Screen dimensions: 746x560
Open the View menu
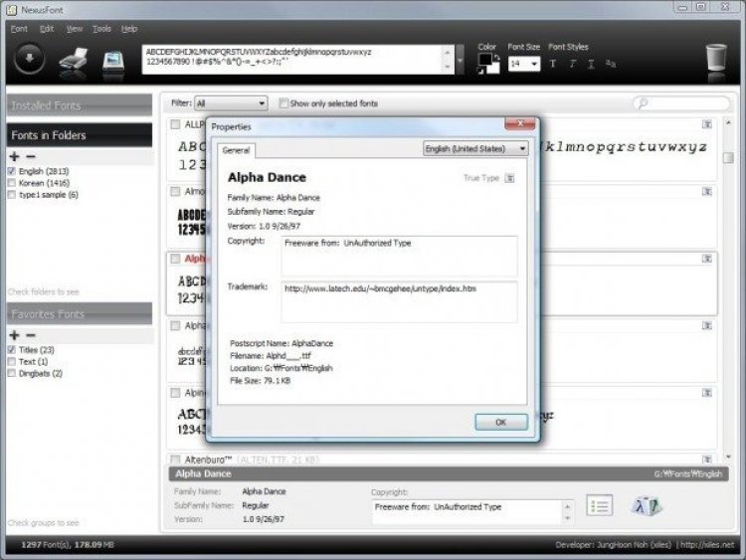point(75,29)
